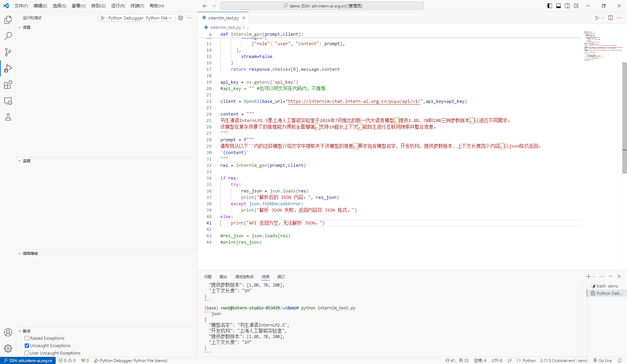Uncheck Uncaught Exceptions breakpoint

click(27, 345)
